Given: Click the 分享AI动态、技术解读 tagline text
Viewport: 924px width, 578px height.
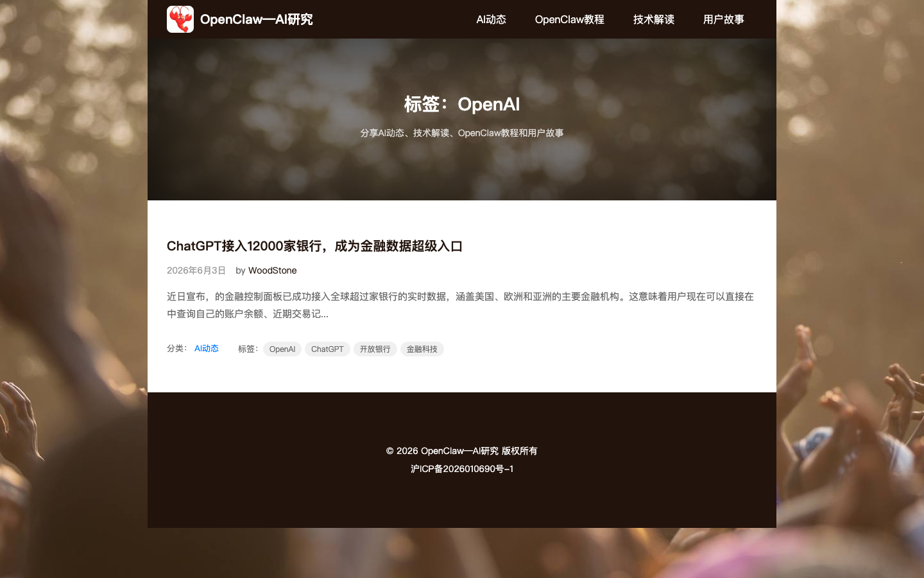Looking at the screenshot, I should click(x=462, y=133).
